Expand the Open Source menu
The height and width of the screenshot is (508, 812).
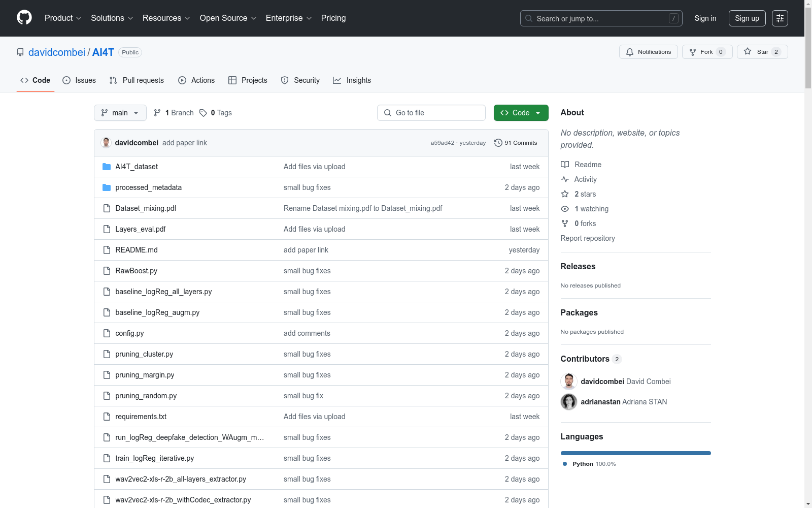click(228, 18)
